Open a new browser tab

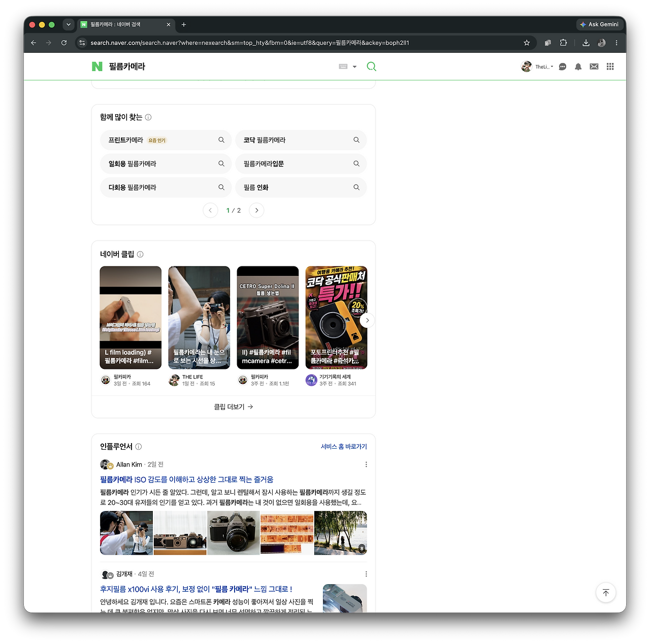(x=184, y=24)
